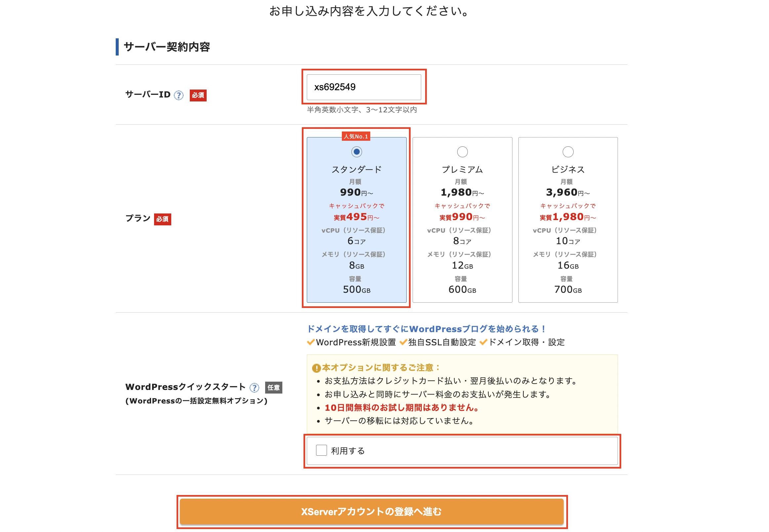This screenshot has width=769, height=532.
Task: Click the Business capacity 700GB
Action: pyautogui.click(x=568, y=290)
